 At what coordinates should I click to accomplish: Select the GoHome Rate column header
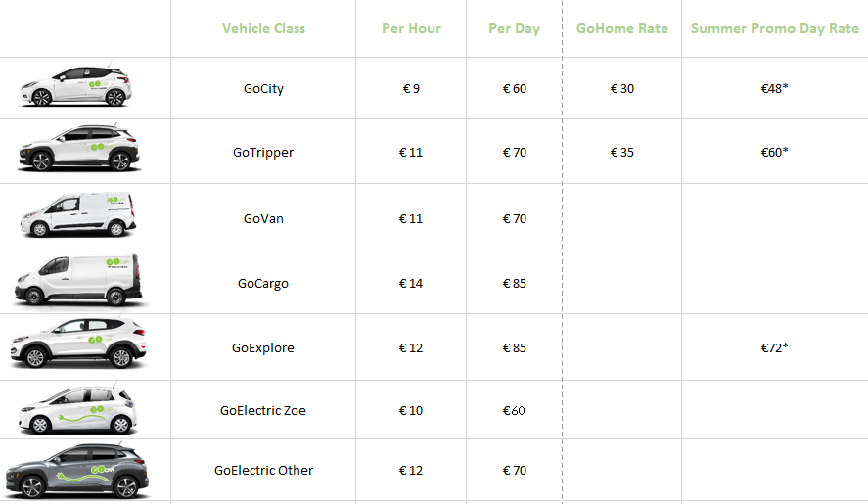[622, 28]
